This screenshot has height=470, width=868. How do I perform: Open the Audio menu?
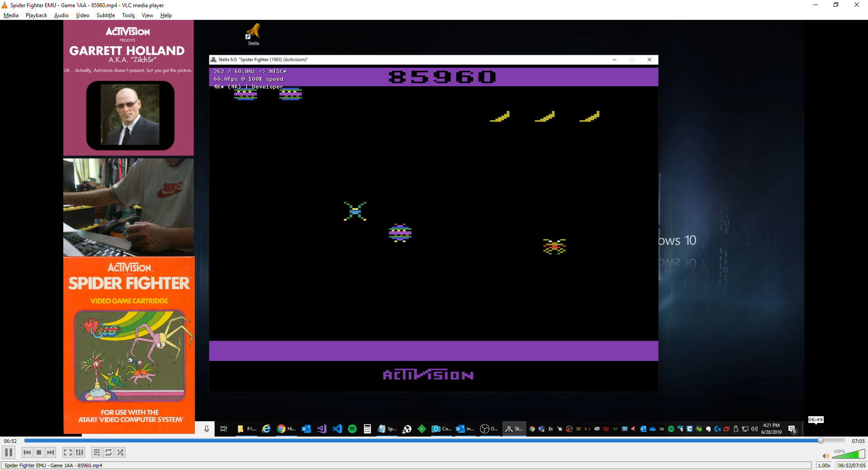61,15
